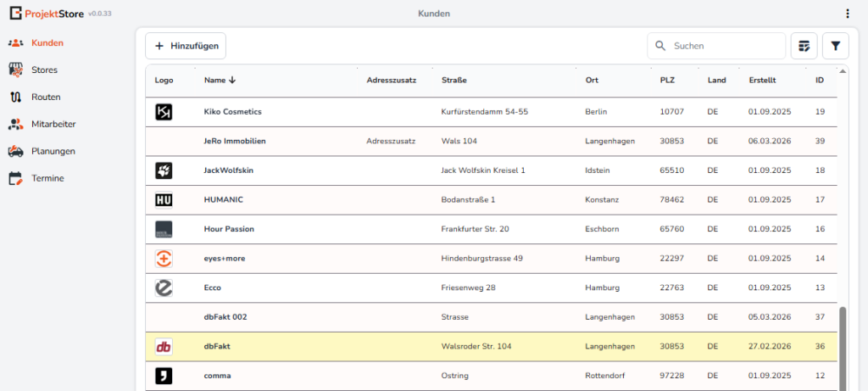Open table column settings icon
Viewport: 868px width, 391px height.
coord(804,46)
